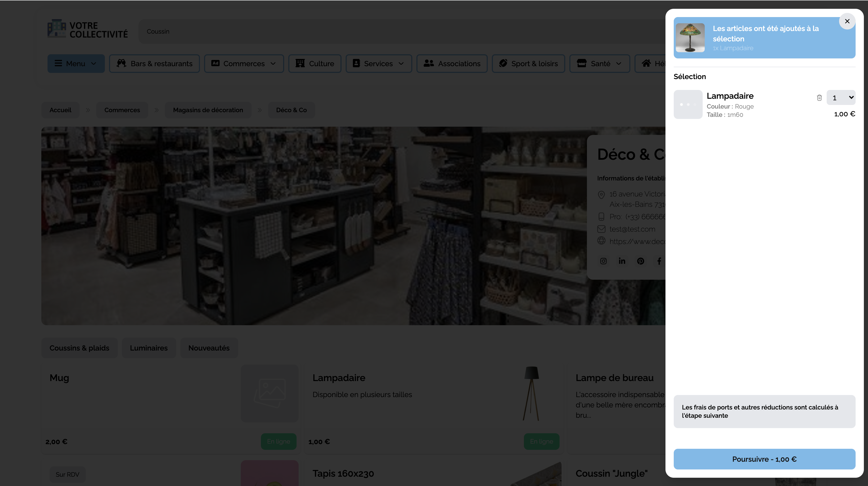
Task: Click test@test.com email link
Action: pos(632,229)
